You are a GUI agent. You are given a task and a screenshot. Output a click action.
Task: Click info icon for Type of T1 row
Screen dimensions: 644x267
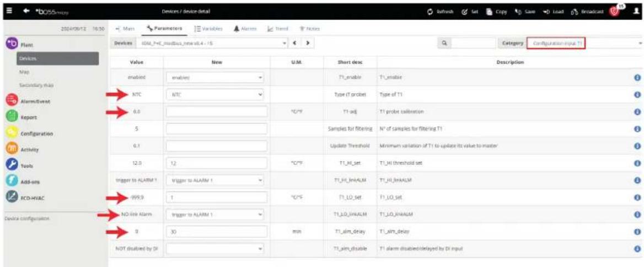pos(638,94)
